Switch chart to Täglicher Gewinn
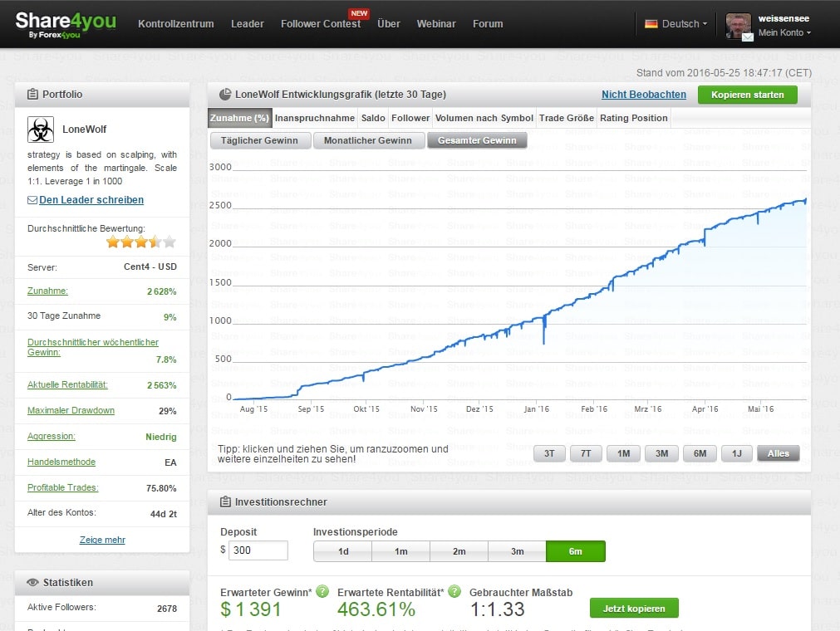The image size is (840, 631). point(259,140)
